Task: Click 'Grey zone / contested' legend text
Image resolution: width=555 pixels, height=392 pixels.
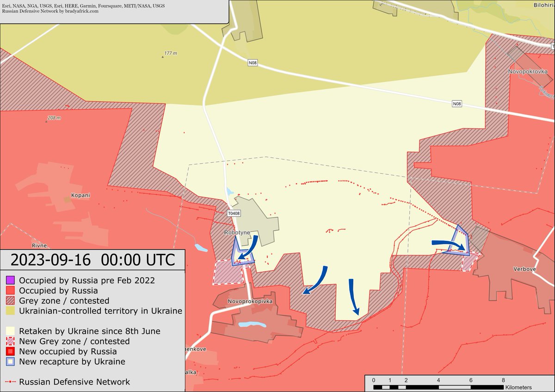Action: 64,300
